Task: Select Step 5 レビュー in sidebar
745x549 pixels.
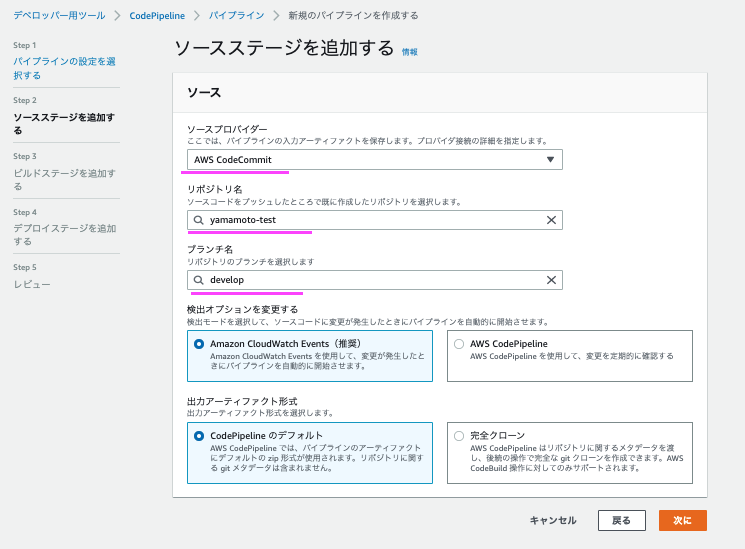Action: pyautogui.click(x=32, y=284)
